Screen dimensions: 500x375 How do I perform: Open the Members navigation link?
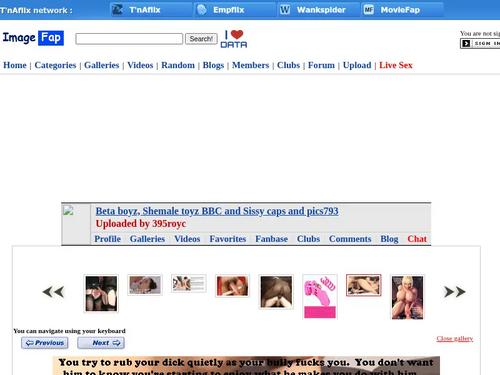click(x=250, y=65)
